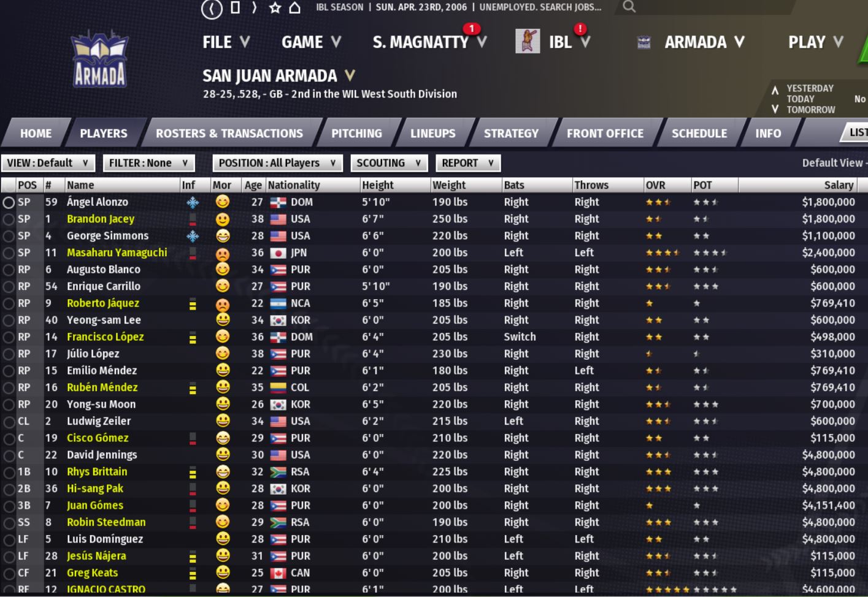This screenshot has height=597, width=868.
Task: Click Roberto Jáquez's angry morale icon
Action: [x=223, y=304]
